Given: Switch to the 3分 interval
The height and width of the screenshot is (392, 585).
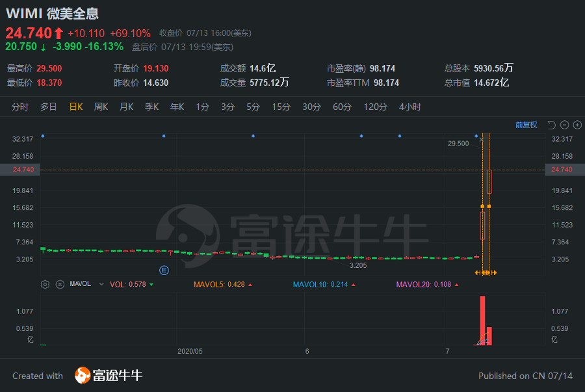Looking at the screenshot, I should (228, 107).
